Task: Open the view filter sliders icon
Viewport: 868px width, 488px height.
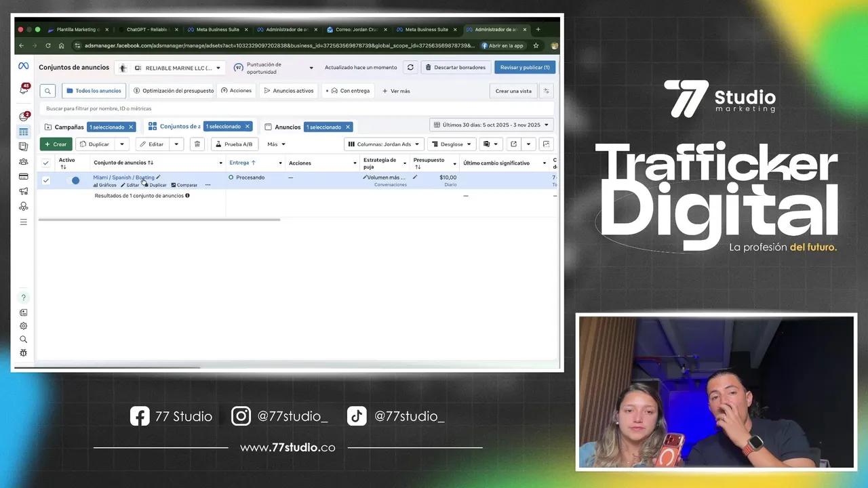Action: 547,91
